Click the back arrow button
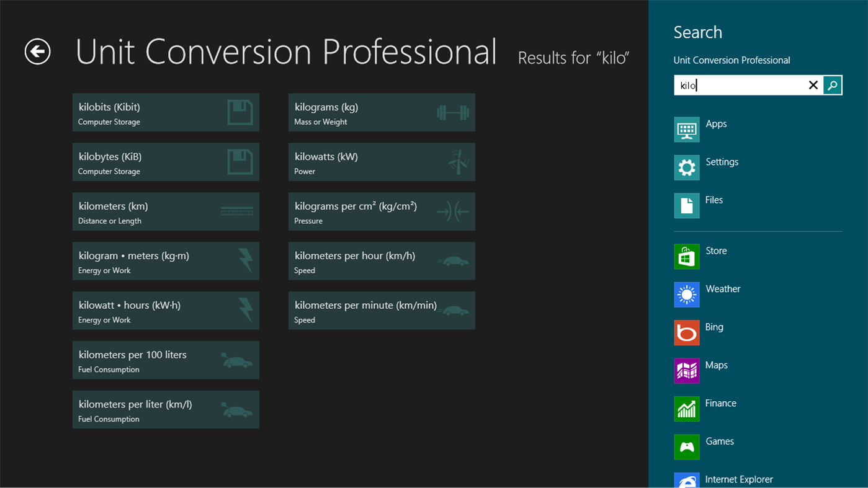 [x=37, y=51]
